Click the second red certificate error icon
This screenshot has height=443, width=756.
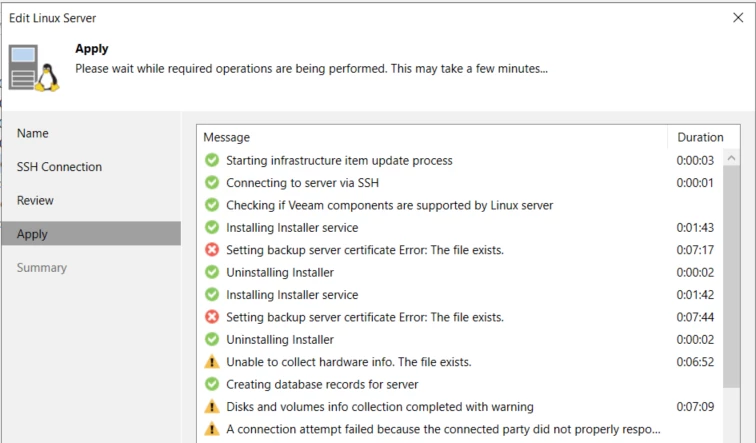click(x=211, y=317)
